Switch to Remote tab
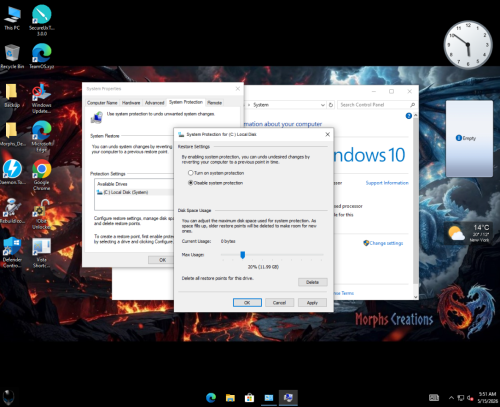 pyautogui.click(x=214, y=103)
